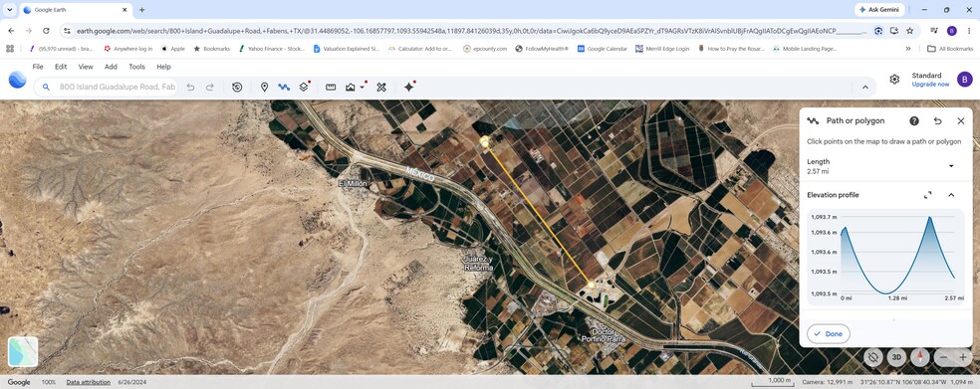Screen dimensions: 980x389
Task: Open the Help menu
Action: point(163,67)
